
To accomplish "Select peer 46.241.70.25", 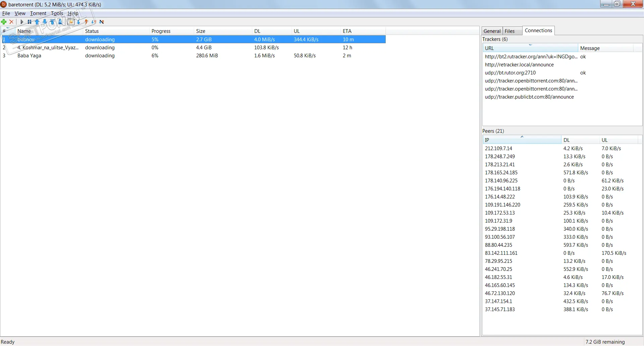I will [x=560, y=269].
